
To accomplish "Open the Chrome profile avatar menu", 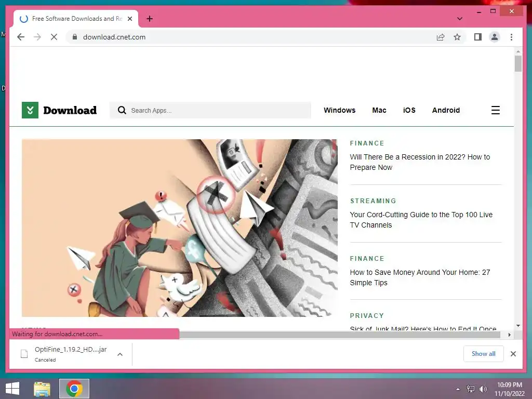I will [495, 37].
